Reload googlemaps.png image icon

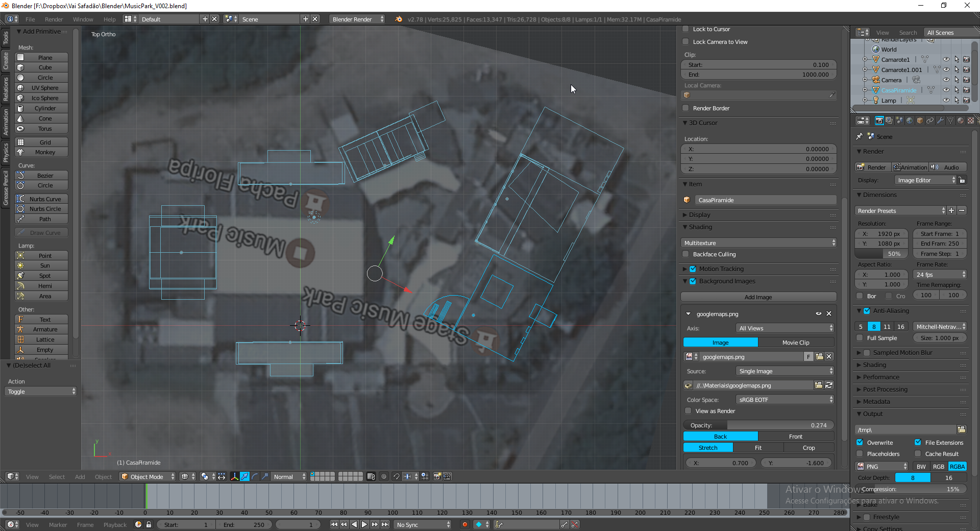click(829, 385)
